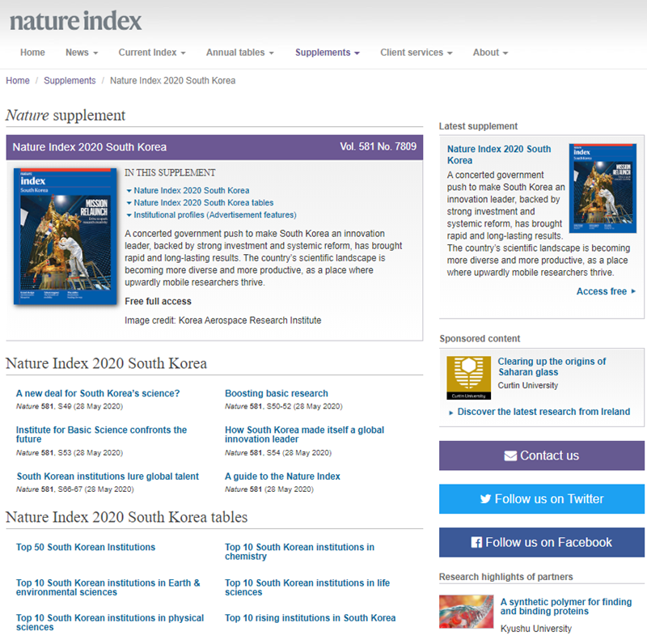The height and width of the screenshot is (644, 647).
Task: Open 'South Korean institutions lure global talent'
Action: (108, 477)
